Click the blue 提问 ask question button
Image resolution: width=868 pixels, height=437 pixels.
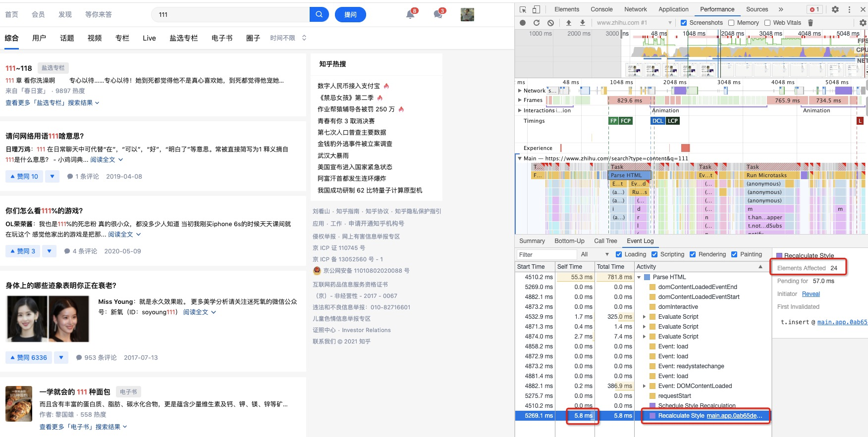(350, 14)
